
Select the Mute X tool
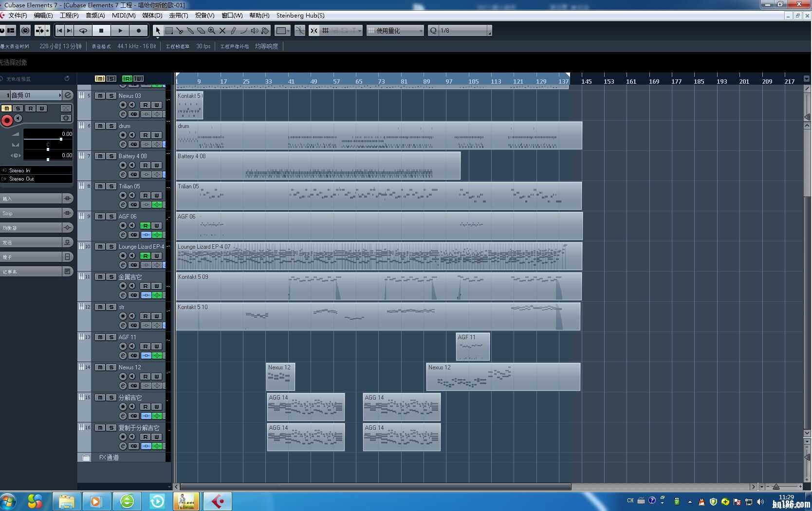click(222, 31)
